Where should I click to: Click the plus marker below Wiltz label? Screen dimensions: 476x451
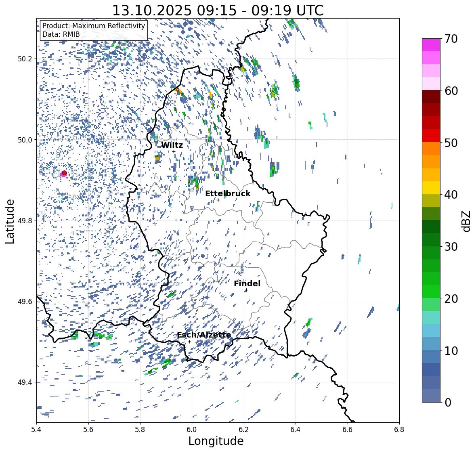[174, 152]
